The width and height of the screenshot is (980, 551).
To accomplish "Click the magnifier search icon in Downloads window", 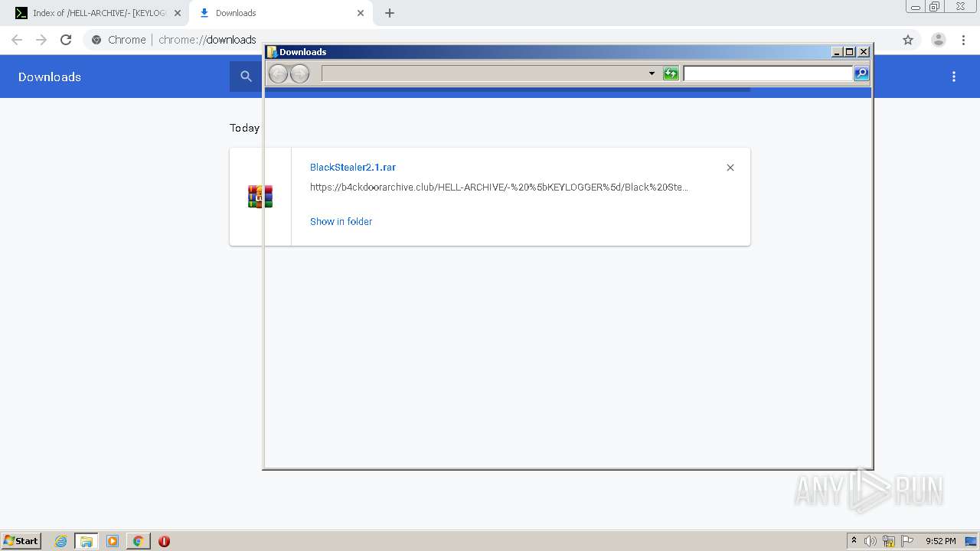I will click(x=861, y=73).
